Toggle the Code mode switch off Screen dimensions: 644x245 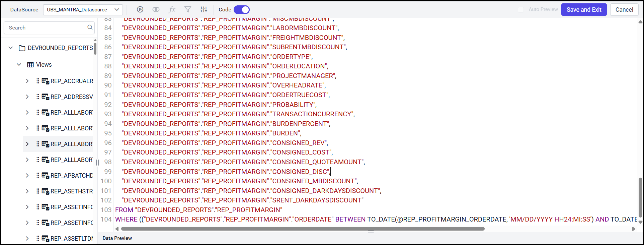tap(241, 10)
